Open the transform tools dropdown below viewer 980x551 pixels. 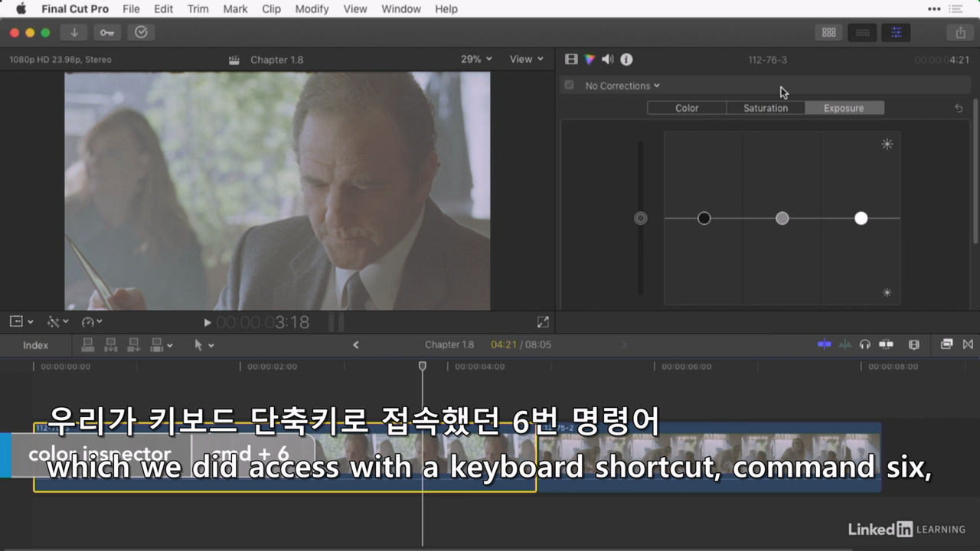(21, 322)
